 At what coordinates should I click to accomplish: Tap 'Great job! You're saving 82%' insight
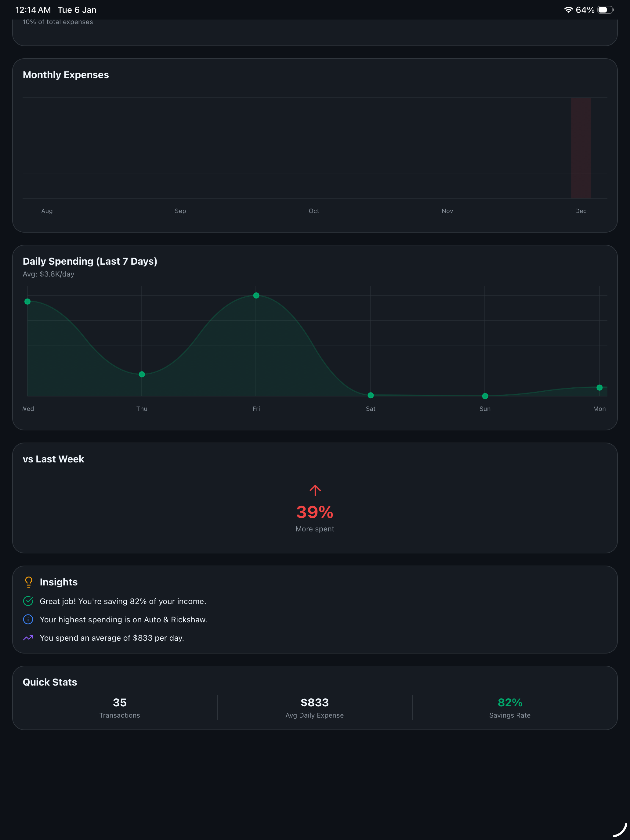coord(123,601)
